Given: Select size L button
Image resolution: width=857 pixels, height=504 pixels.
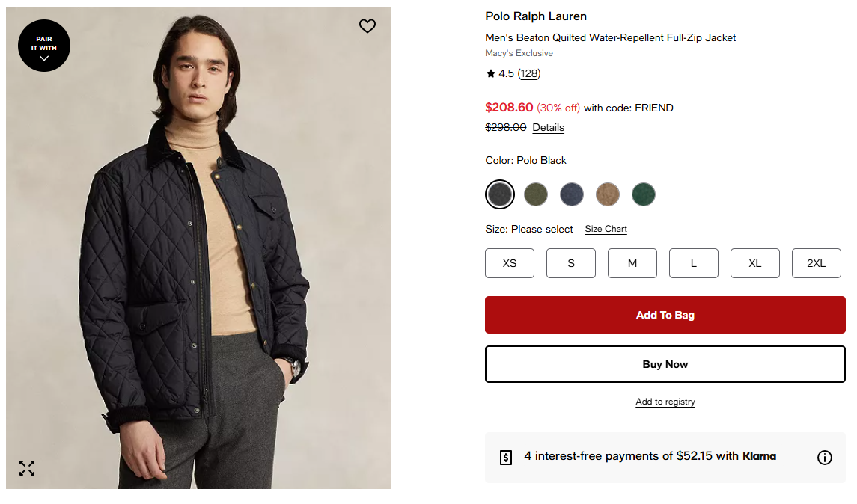Looking at the screenshot, I should click(694, 263).
